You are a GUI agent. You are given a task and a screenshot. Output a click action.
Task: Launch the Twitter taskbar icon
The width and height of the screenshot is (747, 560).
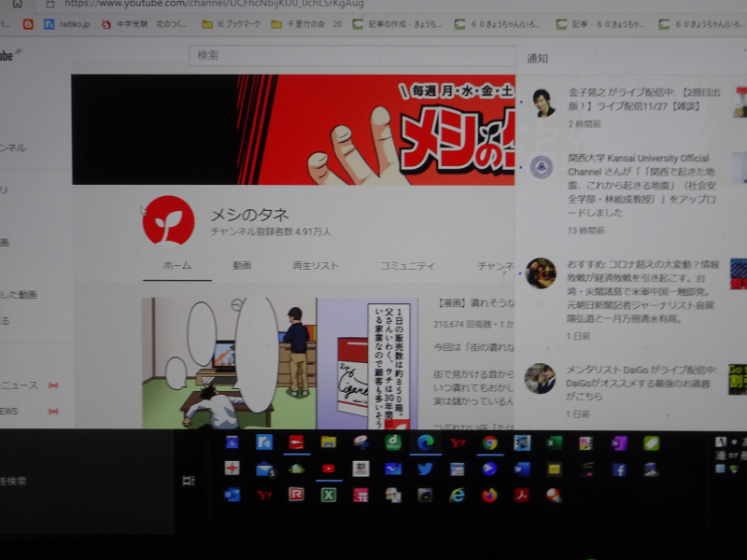point(425,469)
